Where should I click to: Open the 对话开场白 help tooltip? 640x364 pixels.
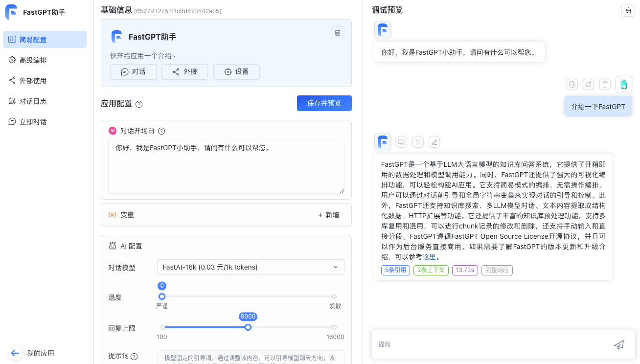[x=161, y=131]
